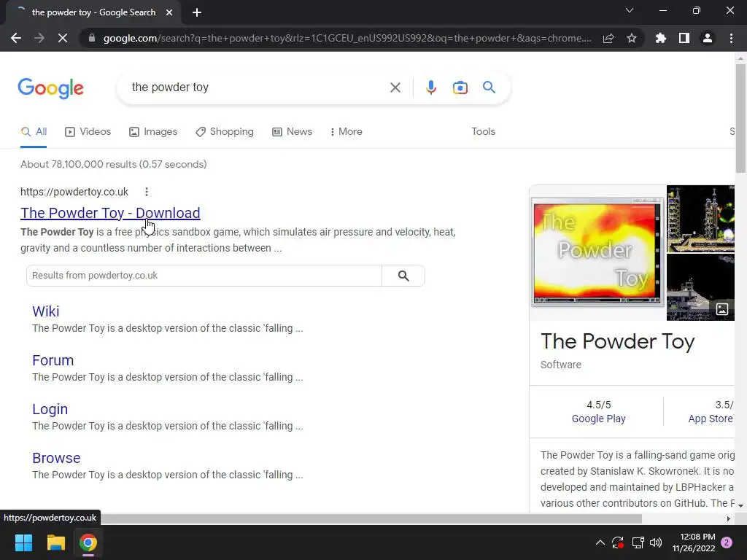Click the https://powdertoy.co.uk result URL text
The image size is (747, 560).
coord(74,192)
